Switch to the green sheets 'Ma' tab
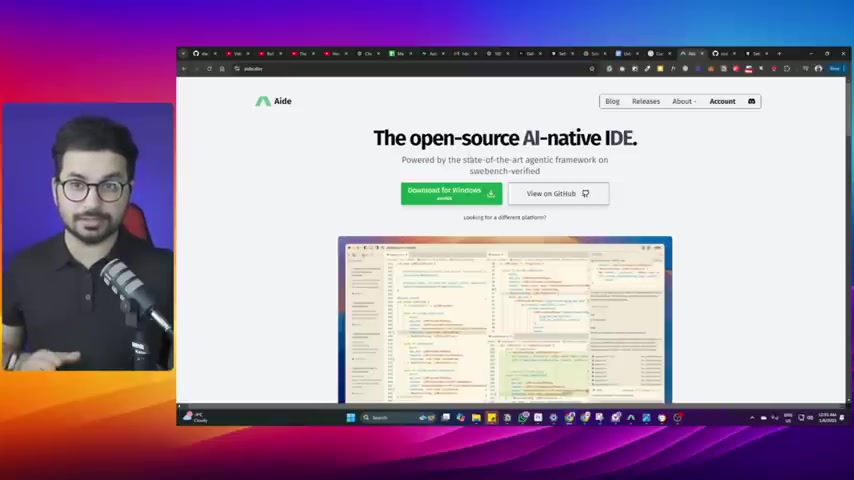854x480 pixels. 400,53
